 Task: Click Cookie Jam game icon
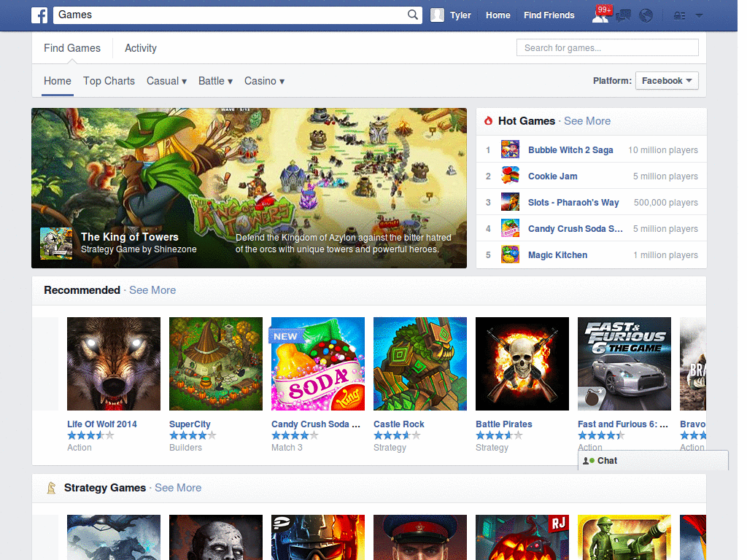click(510, 176)
